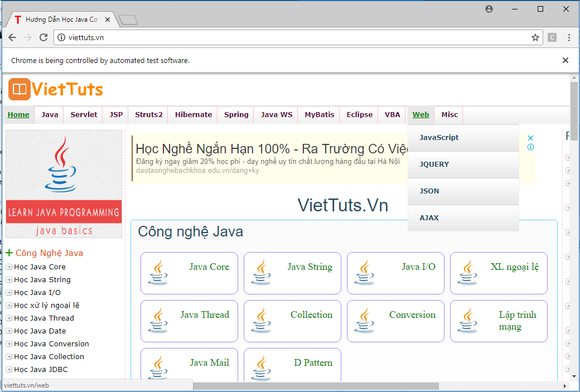Open the Eclipse navigation menu
The image size is (580, 392).
(x=359, y=115)
